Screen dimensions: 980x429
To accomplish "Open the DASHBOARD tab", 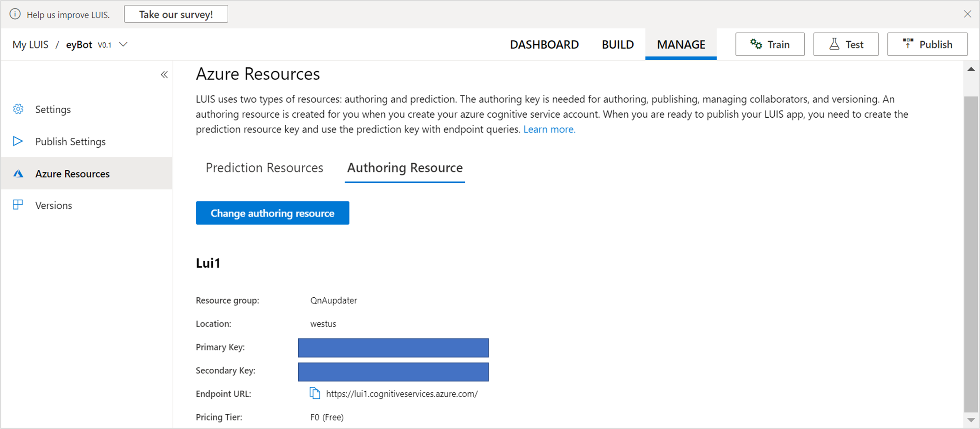I will [544, 44].
